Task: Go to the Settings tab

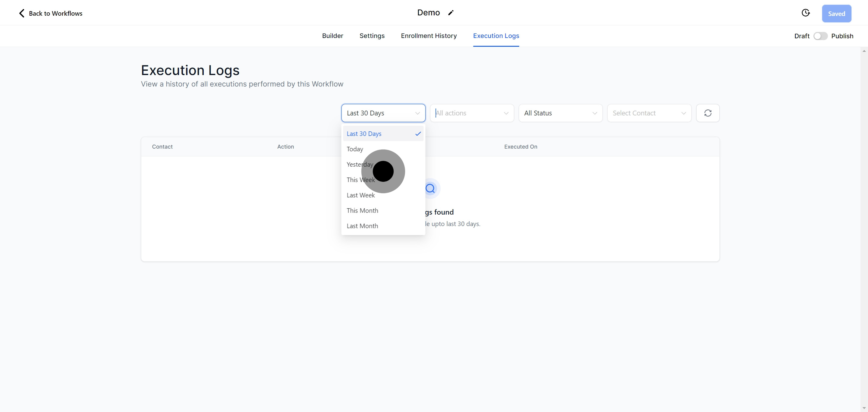Action: (x=372, y=36)
